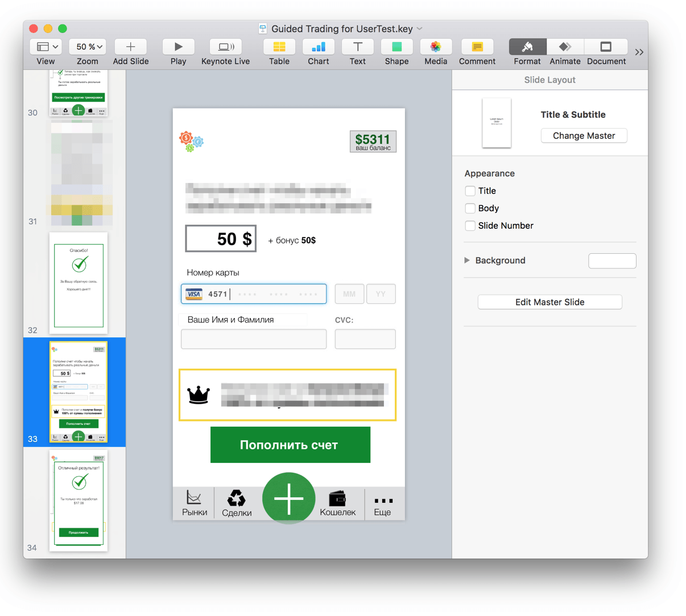Select slide 34 thumbnail in navigator
The image size is (686, 616).
(78, 501)
